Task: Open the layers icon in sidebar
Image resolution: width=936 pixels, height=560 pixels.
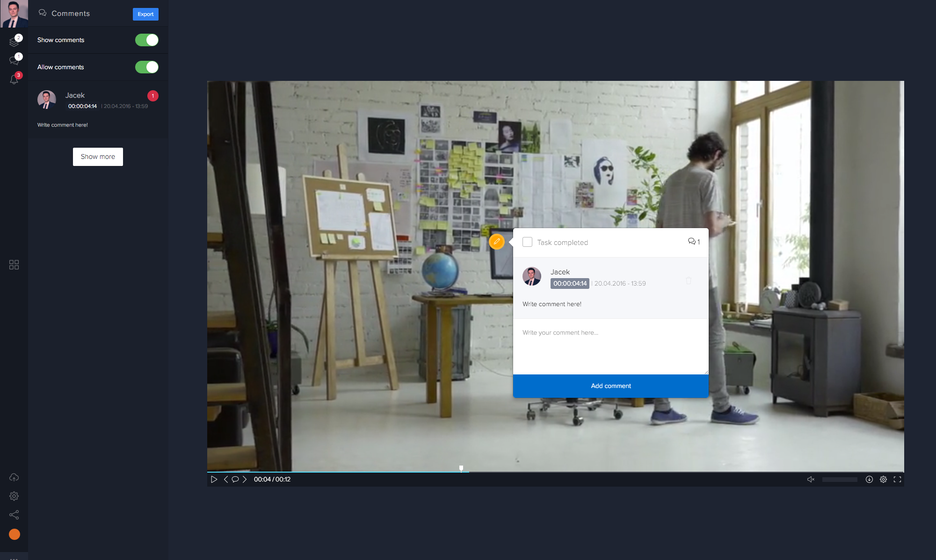Action: (x=14, y=42)
